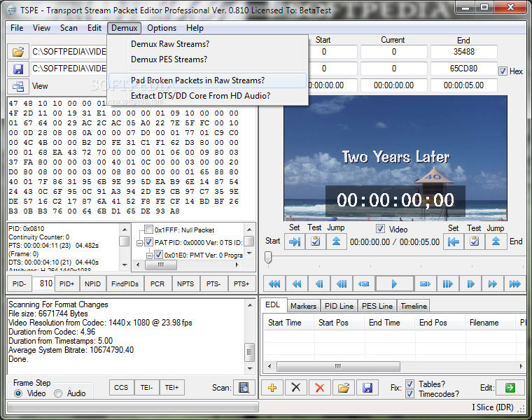Click the NPTS button

click(185, 283)
